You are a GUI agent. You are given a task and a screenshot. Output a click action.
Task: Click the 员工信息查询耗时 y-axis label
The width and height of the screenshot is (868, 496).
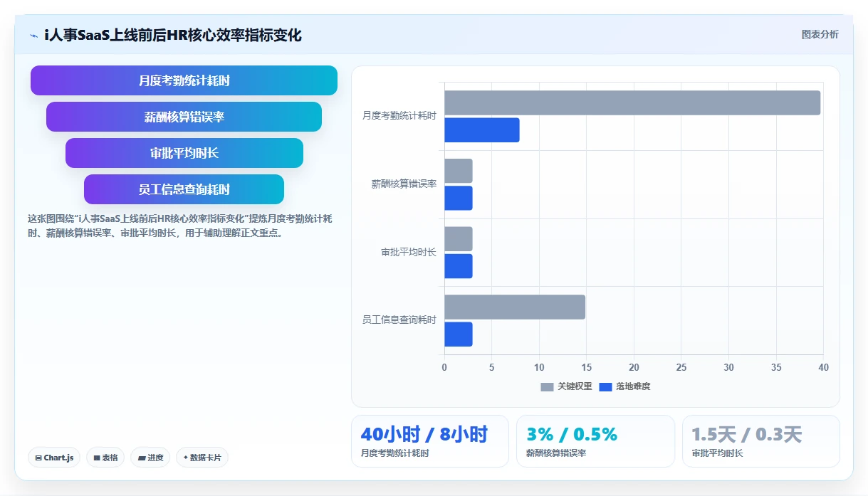coord(399,320)
